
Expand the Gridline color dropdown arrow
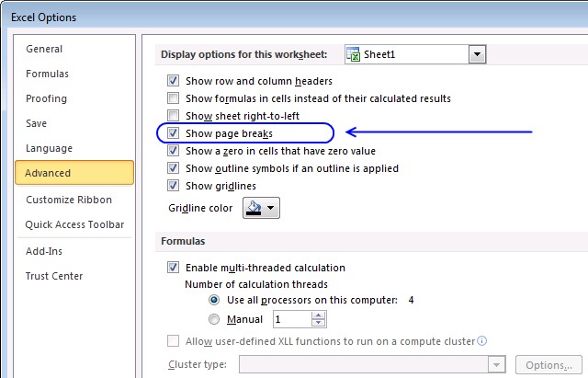pos(271,209)
